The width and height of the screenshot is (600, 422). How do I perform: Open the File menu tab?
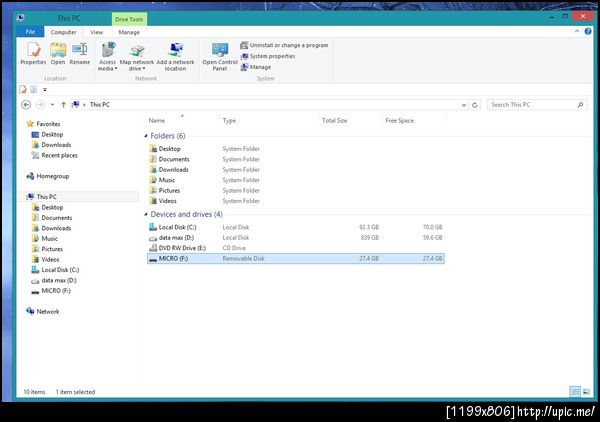pyautogui.click(x=30, y=32)
